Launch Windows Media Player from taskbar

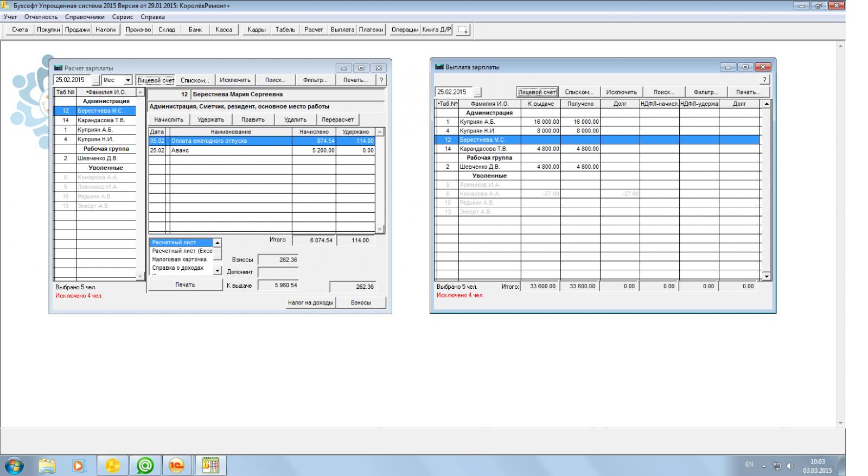click(x=79, y=465)
